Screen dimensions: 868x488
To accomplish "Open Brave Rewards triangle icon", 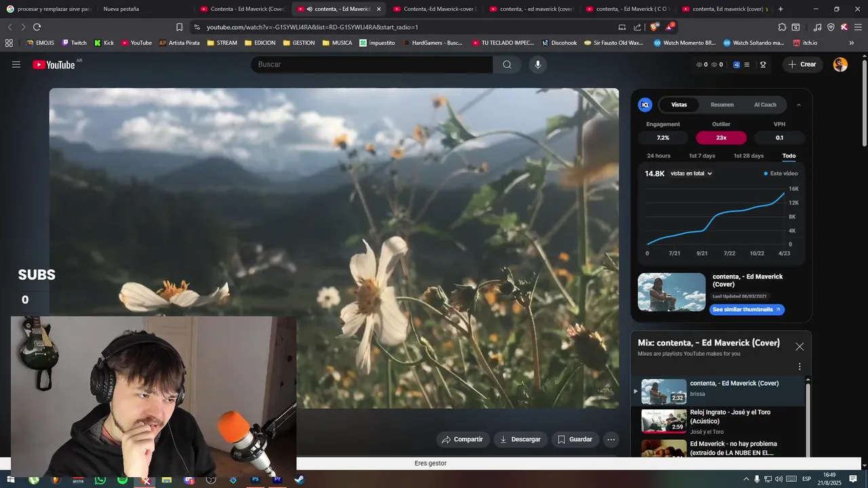I will tap(670, 27).
